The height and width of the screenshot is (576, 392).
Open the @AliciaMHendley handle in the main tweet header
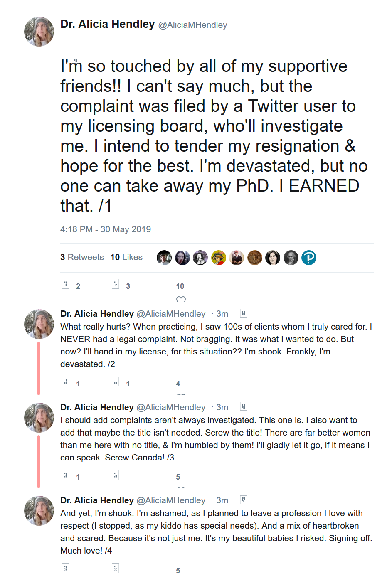(x=193, y=25)
